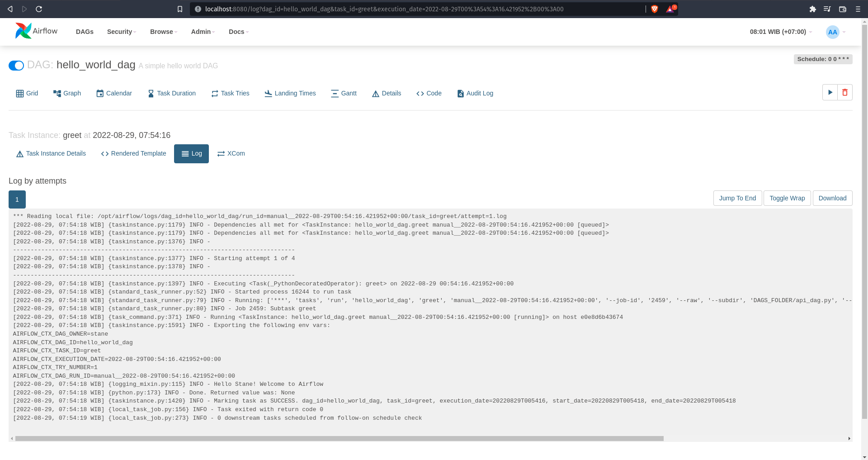Click the 'hello_world_dag' DAG title
This screenshot has width=868, height=460.
96,65
